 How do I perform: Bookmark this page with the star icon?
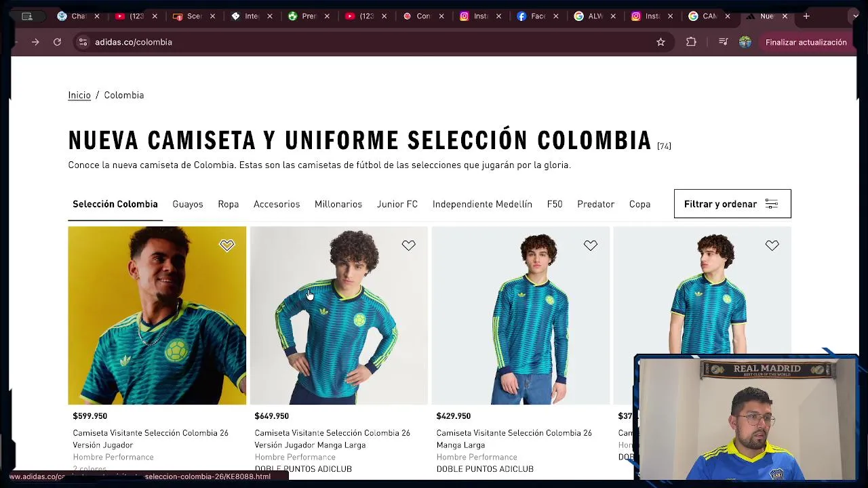pyautogui.click(x=660, y=42)
